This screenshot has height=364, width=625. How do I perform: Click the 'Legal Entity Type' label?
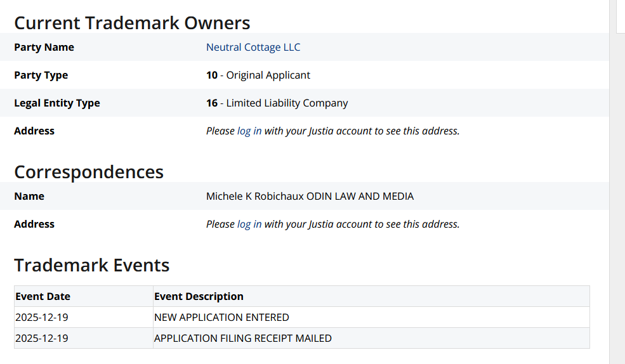(57, 103)
